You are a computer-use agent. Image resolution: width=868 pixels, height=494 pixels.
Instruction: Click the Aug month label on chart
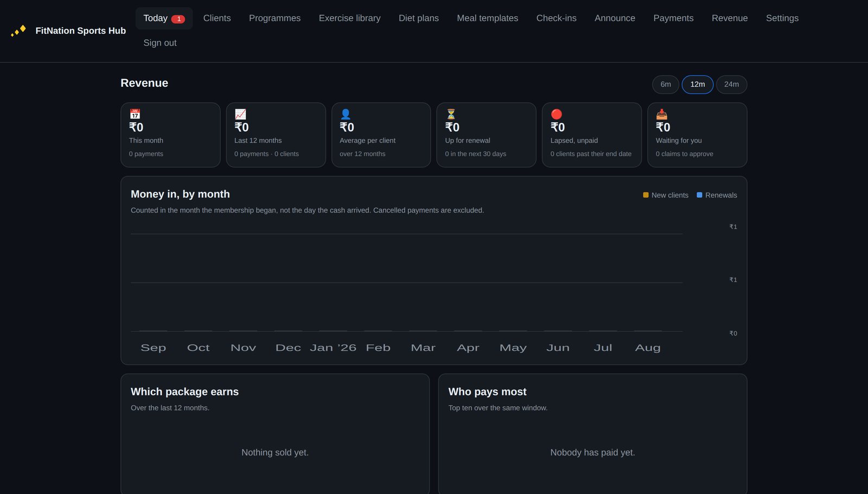(648, 348)
